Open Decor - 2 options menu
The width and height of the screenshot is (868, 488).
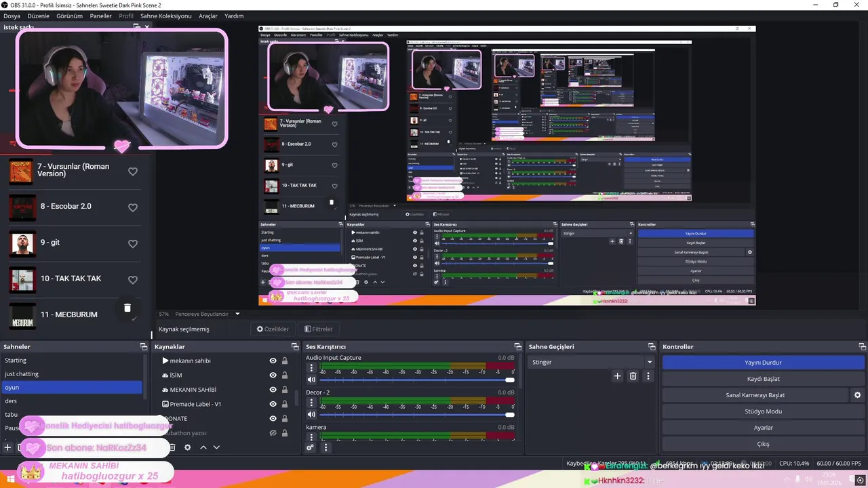point(312,403)
